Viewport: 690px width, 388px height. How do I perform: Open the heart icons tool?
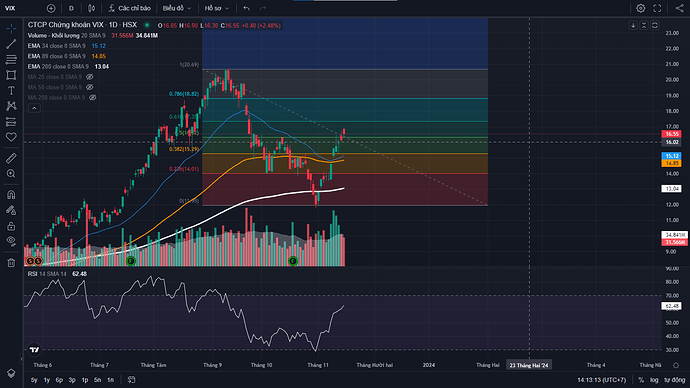(x=11, y=137)
